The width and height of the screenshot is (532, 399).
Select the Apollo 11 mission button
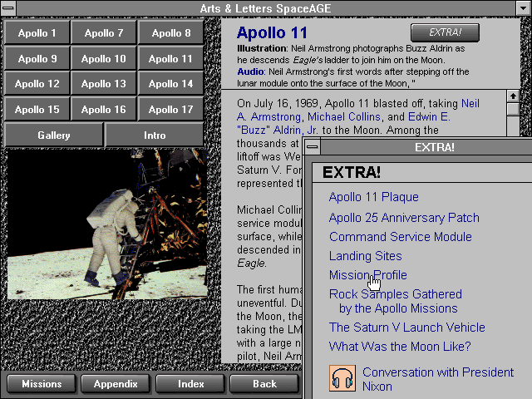click(171, 59)
